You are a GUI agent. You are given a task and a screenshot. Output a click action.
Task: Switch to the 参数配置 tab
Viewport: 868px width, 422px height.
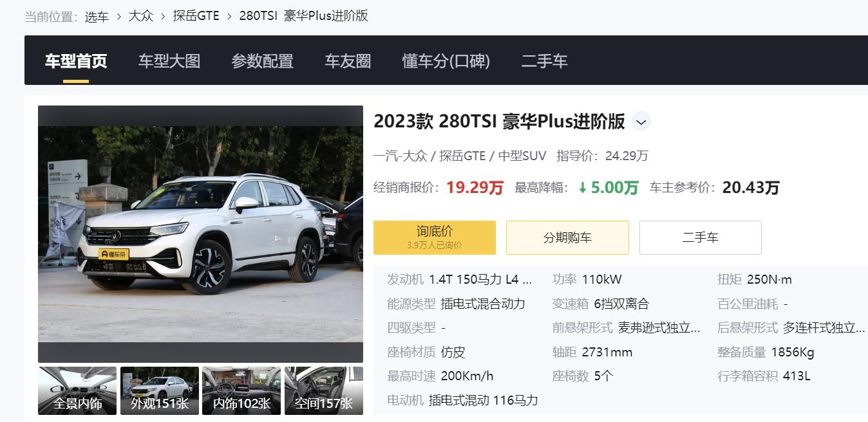tap(262, 60)
